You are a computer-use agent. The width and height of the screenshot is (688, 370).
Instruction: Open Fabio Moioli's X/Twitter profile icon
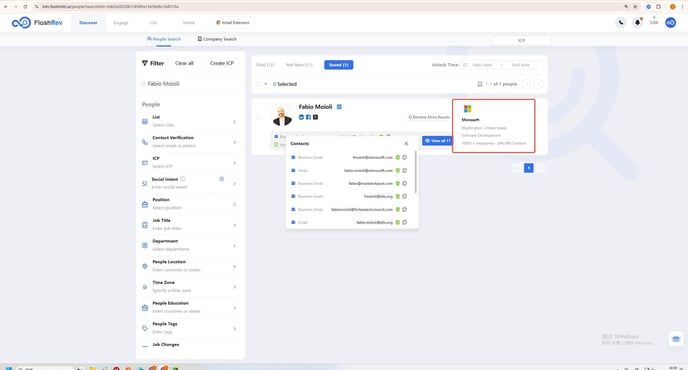(x=315, y=117)
